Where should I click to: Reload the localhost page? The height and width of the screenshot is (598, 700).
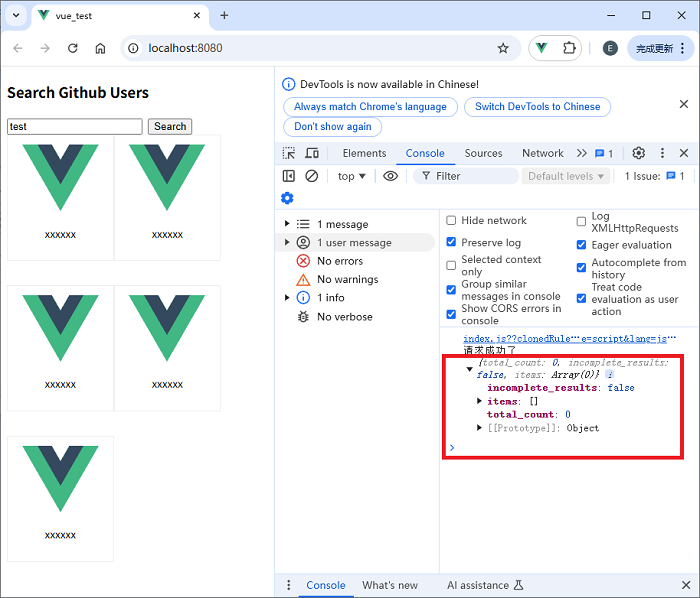[x=72, y=48]
